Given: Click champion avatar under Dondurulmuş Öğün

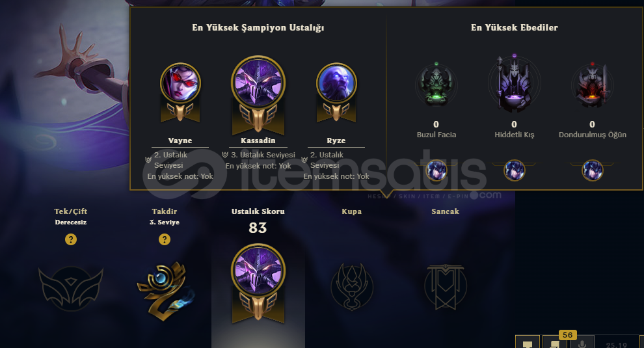Looking at the screenshot, I should click(x=592, y=170).
